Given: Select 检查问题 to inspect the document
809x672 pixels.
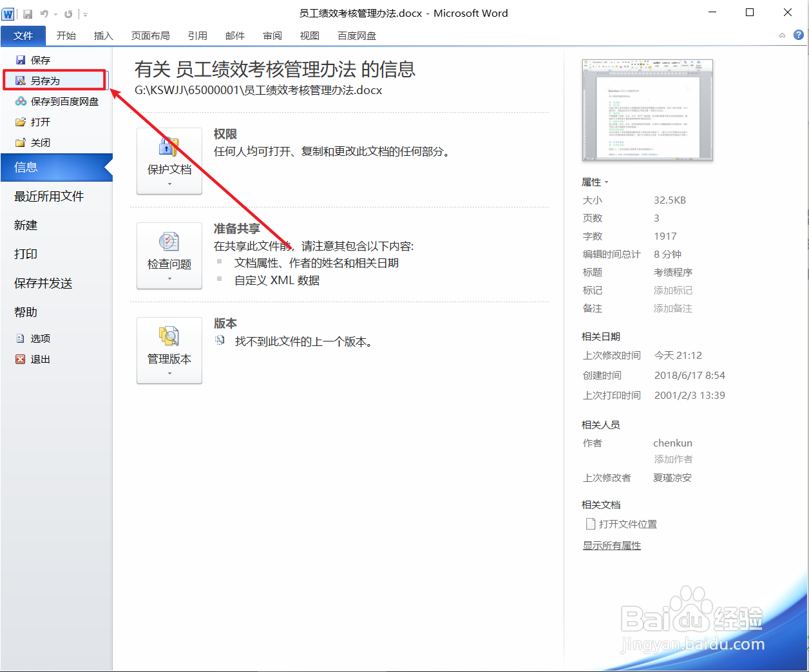Looking at the screenshot, I should [169, 251].
